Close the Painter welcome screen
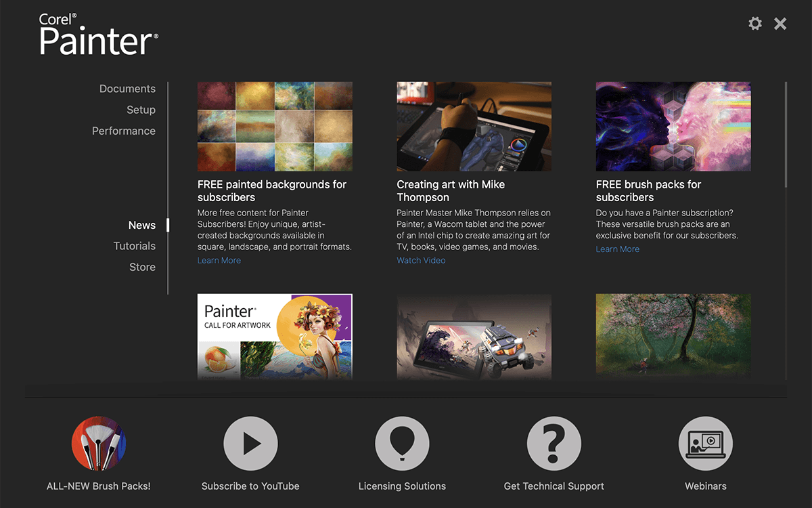The width and height of the screenshot is (812, 508). click(x=780, y=24)
